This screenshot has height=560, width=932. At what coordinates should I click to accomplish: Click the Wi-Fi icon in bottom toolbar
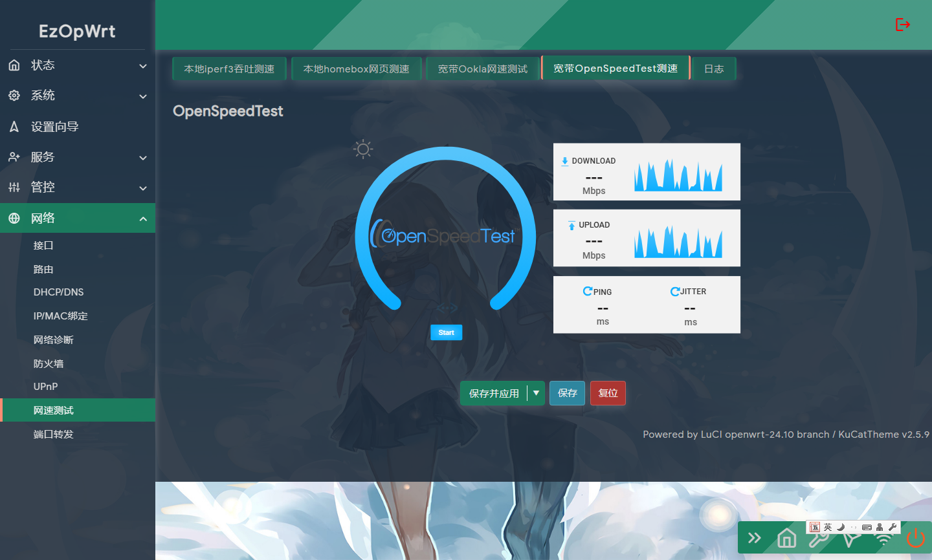tap(883, 539)
